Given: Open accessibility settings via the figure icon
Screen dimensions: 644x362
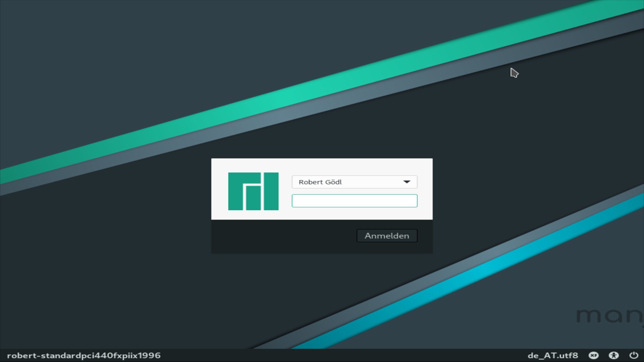Looking at the screenshot, I should (x=614, y=355).
